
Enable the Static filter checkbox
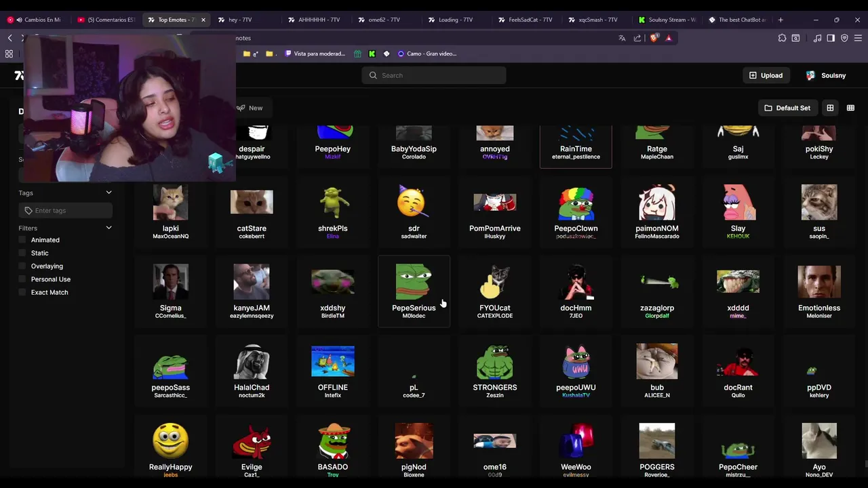(22, 253)
